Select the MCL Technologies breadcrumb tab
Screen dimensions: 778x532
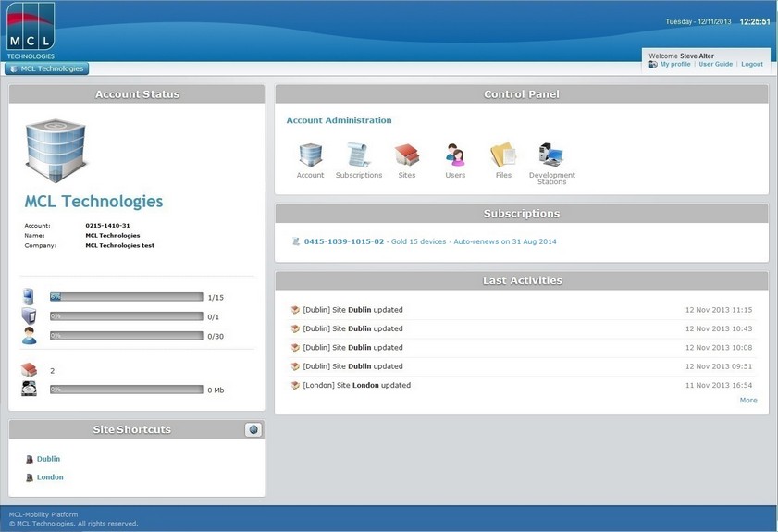46,68
